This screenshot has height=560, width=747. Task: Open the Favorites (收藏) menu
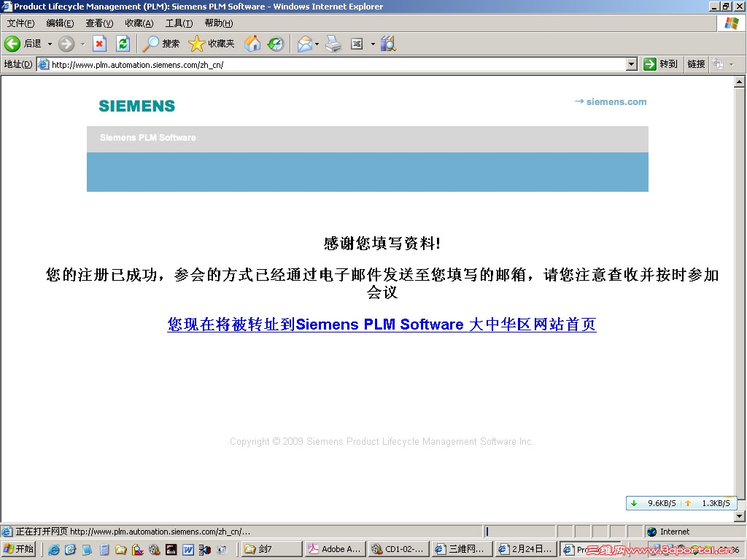coord(139,23)
